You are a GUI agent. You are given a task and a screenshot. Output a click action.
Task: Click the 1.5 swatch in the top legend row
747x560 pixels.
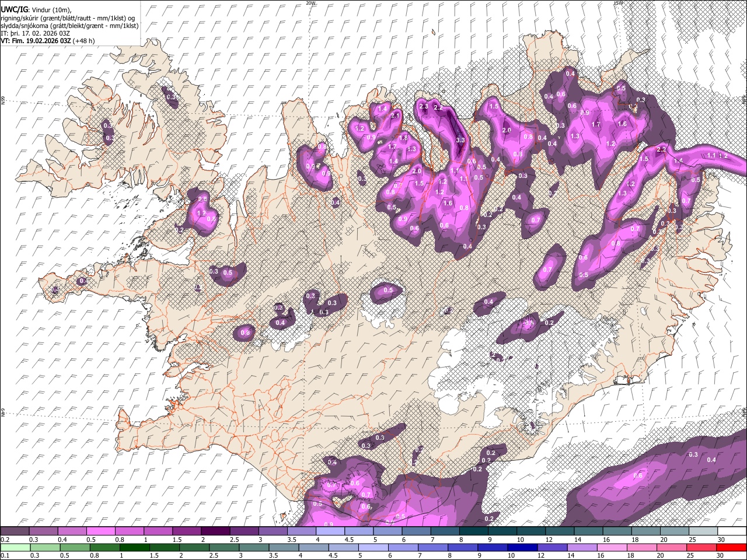[x=186, y=531]
